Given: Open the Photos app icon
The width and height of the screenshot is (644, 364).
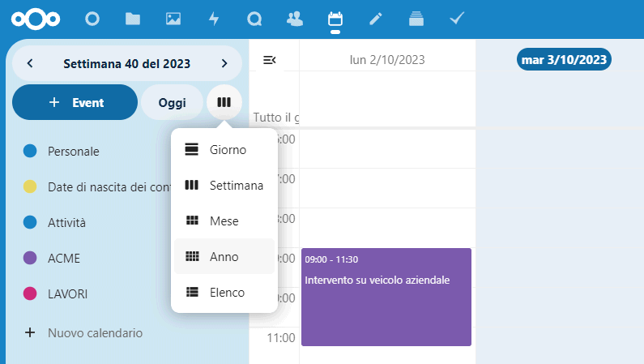Looking at the screenshot, I should (x=173, y=19).
